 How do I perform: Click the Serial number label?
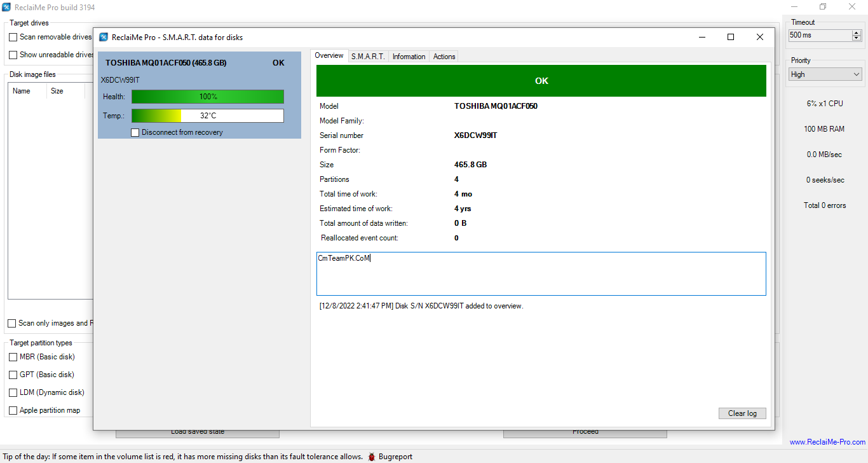tap(342, 135)
